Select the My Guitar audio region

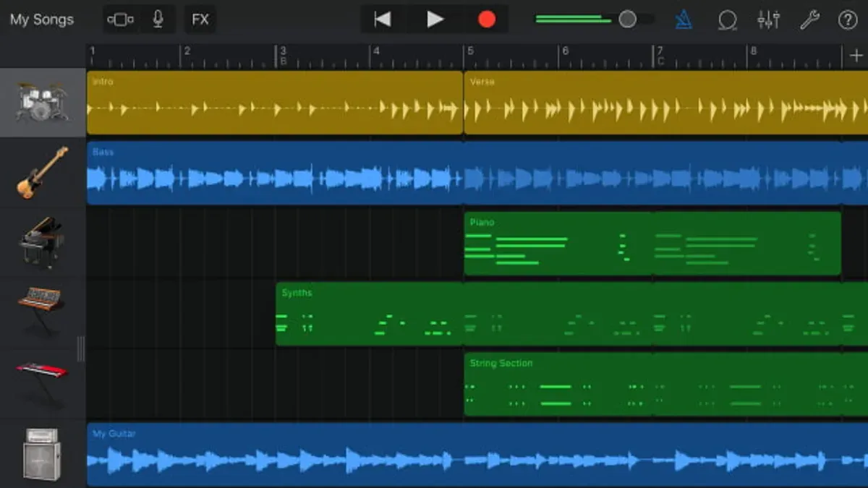pos(477,454)
